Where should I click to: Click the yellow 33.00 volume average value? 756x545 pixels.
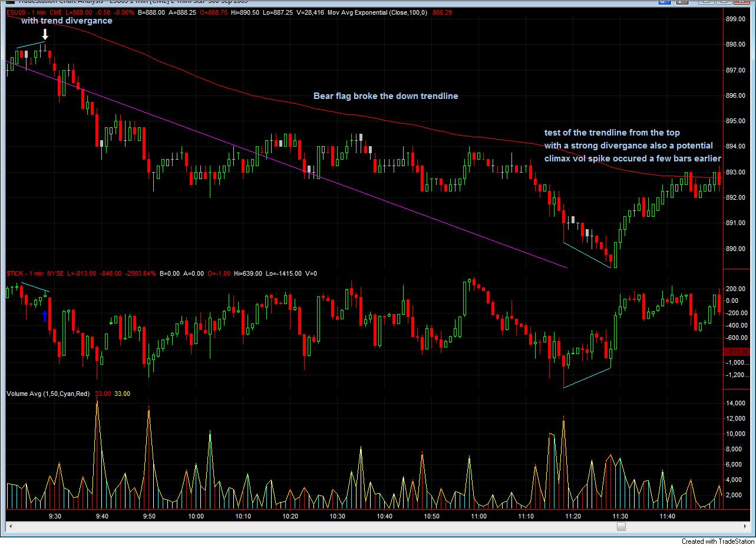click(x=122, y=394)
